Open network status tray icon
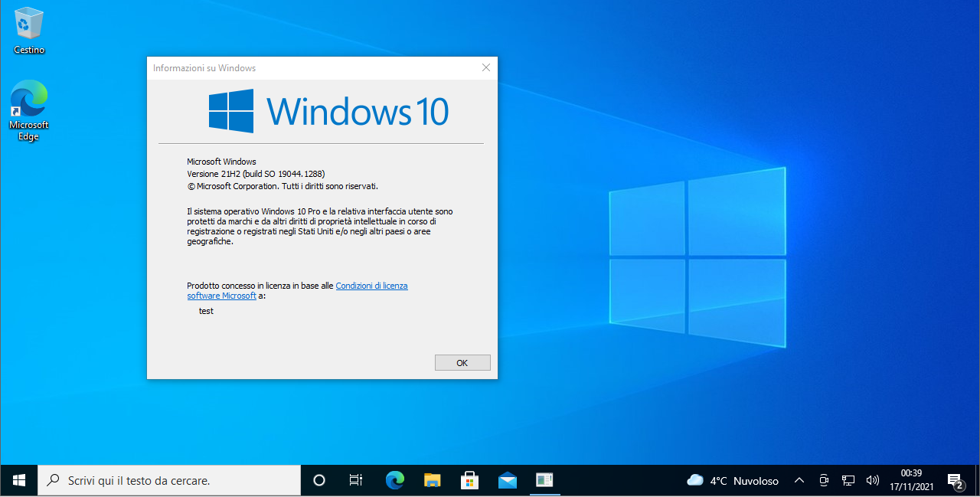Screen dimensions: 980x497 point(848,481)
